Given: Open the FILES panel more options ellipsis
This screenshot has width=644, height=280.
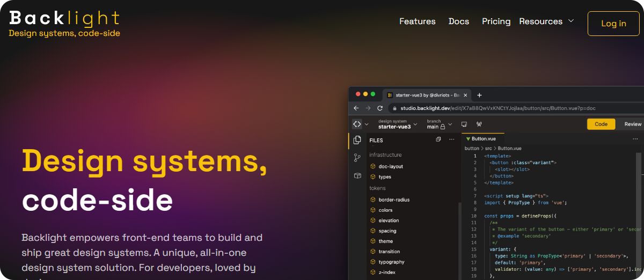Looking at the screenshot, I should point(452,139).
